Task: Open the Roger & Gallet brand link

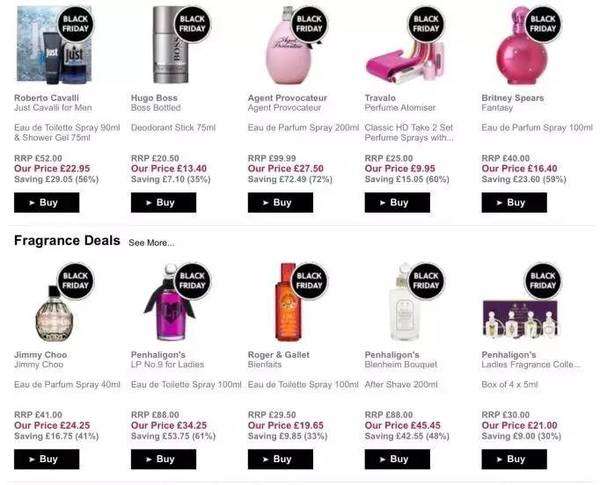Action: click(x=279, y=355)
